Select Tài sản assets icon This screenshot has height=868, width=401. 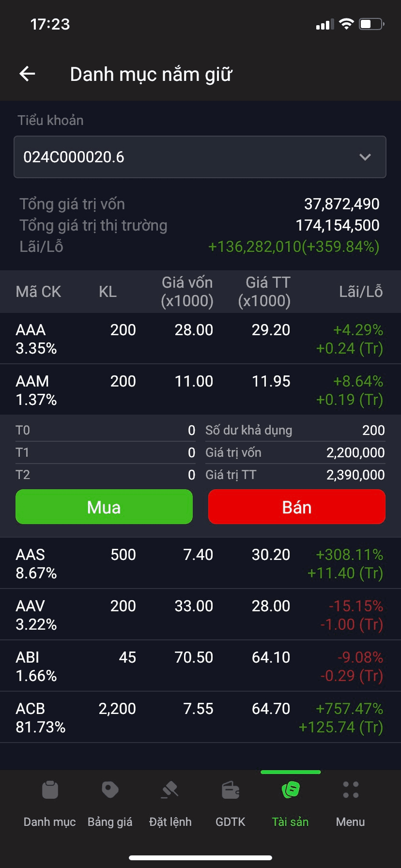point(291,790)
